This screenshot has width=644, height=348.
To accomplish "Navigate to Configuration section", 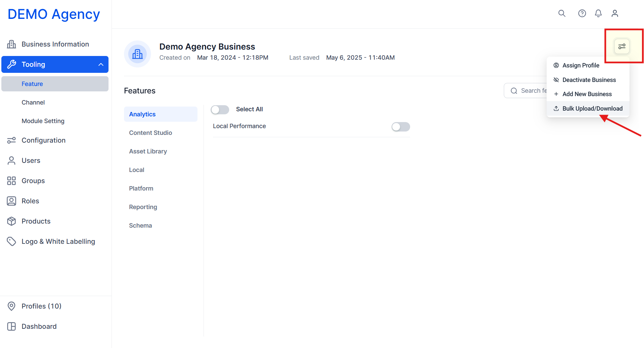I will point(55,140).
